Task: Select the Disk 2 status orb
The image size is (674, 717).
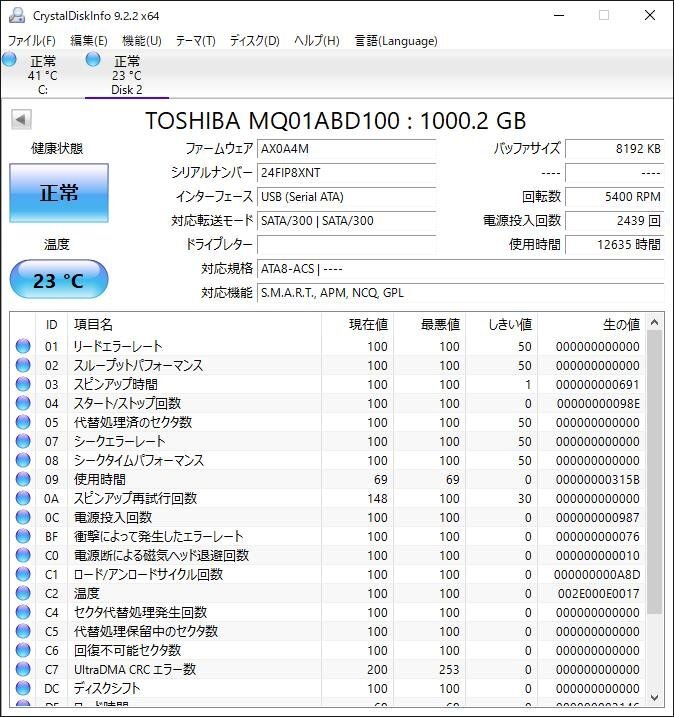Action: [93, 59]
